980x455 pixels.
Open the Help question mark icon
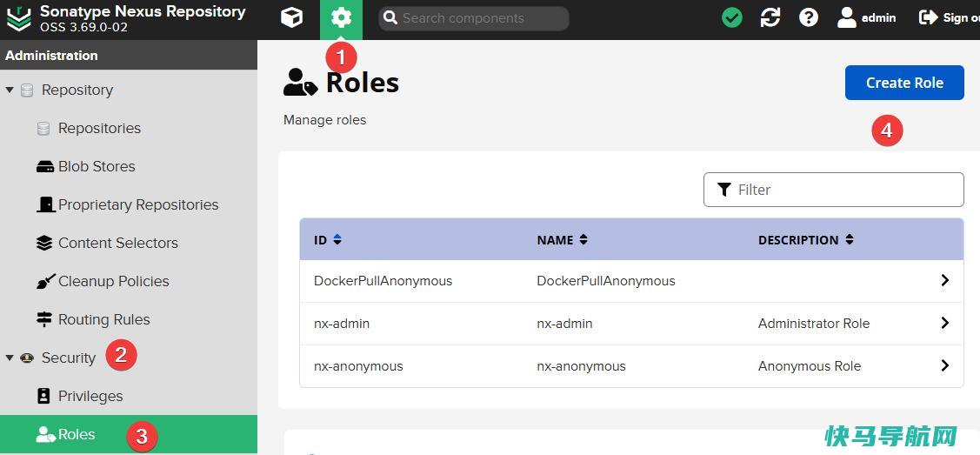[x=809, y=18]
